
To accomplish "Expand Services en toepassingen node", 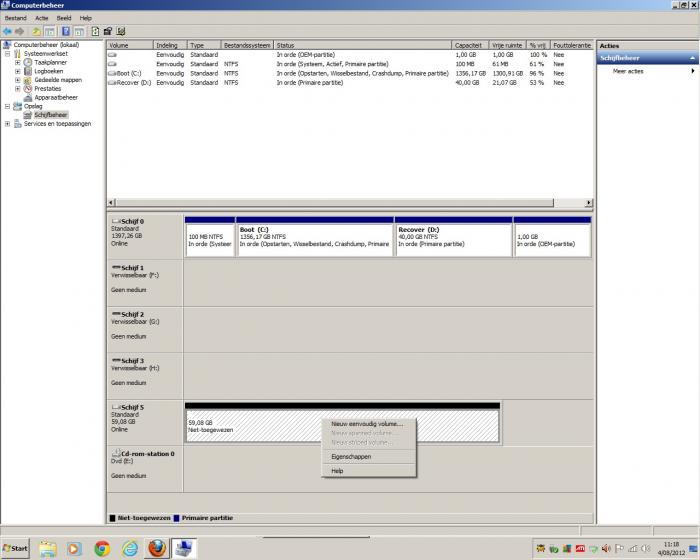I will [8, 124].
